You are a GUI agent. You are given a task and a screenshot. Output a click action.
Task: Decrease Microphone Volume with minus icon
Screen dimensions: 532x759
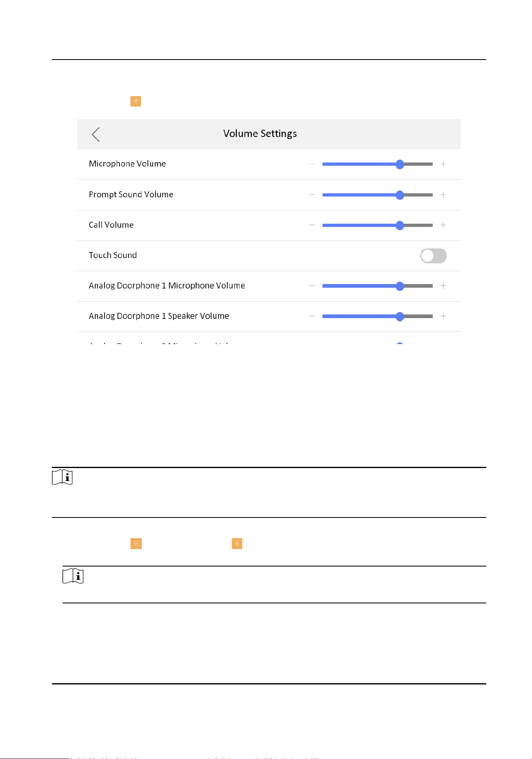312,164
